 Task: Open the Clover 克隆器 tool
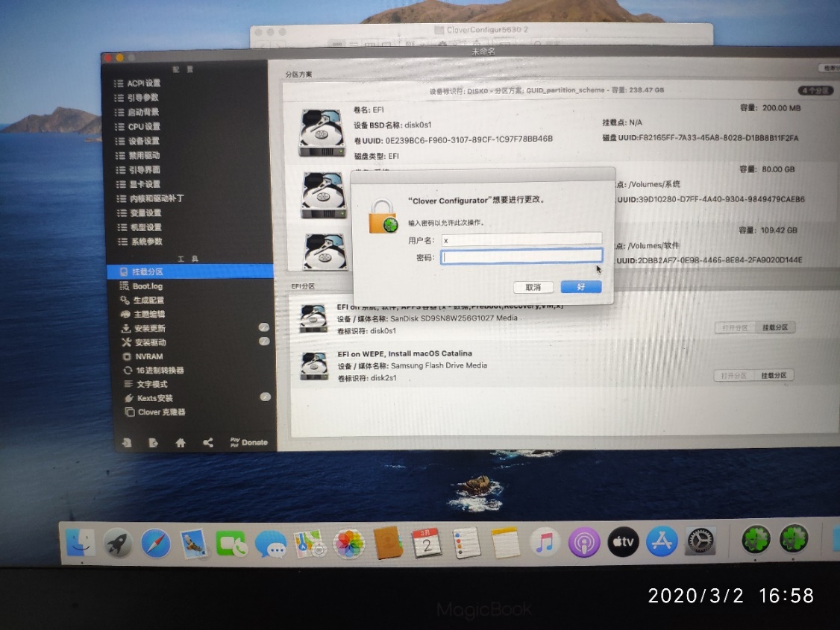coord(155,412)
